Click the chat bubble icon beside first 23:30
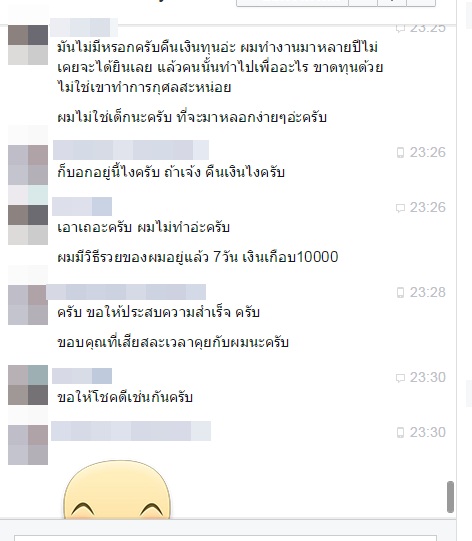 [400, 378]
